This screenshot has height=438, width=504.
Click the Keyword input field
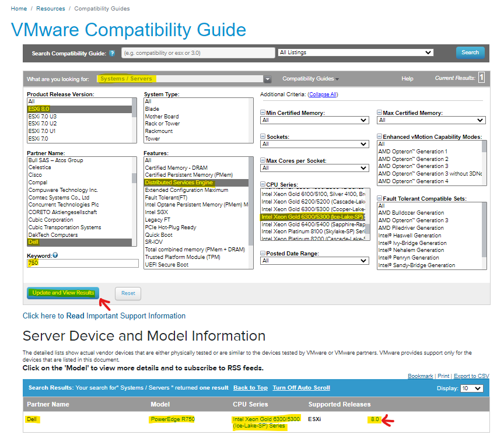(83, 263)
